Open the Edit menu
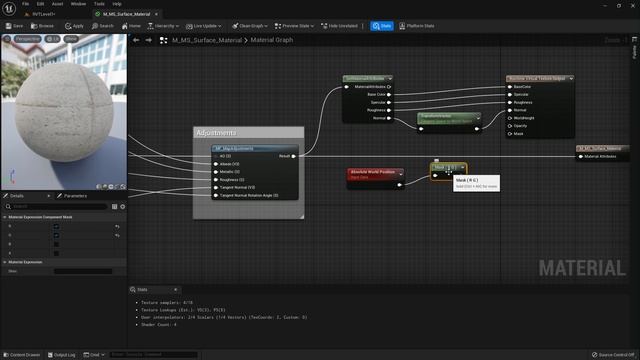The image size is (640, 360). tap(40, 4)
